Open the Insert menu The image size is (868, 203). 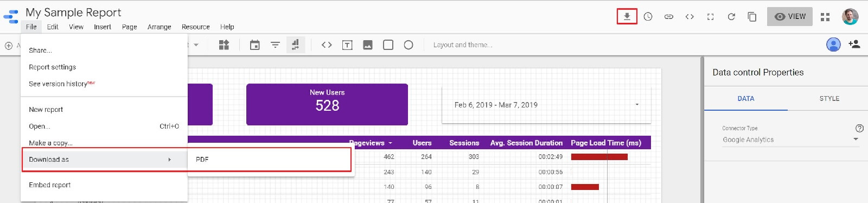coord(103,27)
